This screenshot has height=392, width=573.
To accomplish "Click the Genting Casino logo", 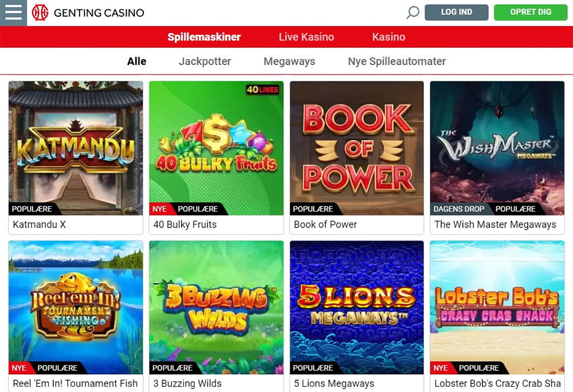I will [x=88, y=13].
